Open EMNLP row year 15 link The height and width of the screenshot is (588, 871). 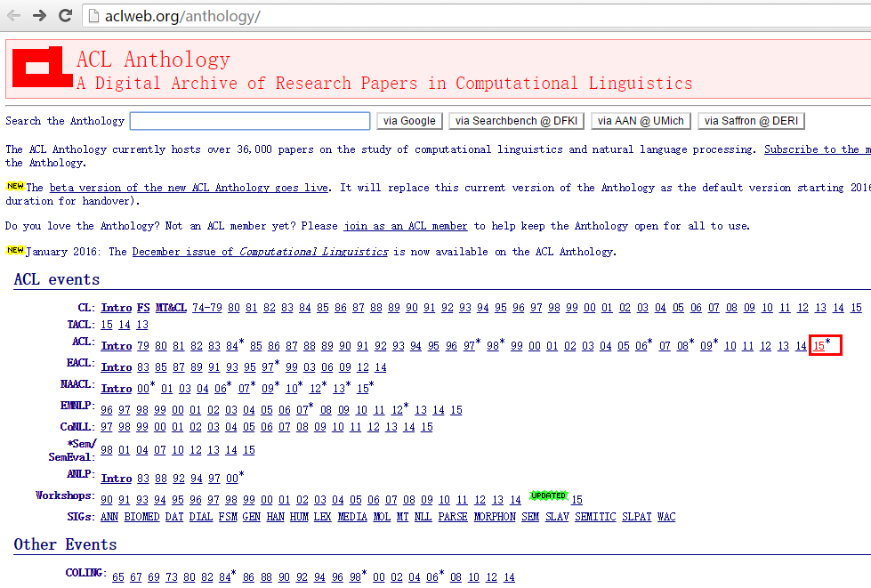point(456,410)
